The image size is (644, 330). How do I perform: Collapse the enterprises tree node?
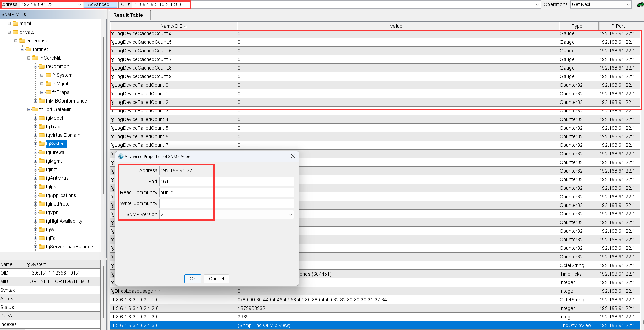[x=16, y=41]
